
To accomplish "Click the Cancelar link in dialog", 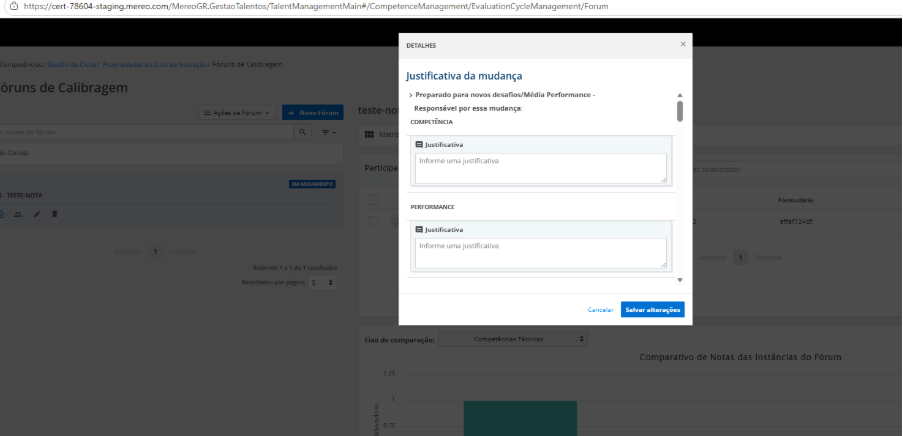I will point(600,310).
